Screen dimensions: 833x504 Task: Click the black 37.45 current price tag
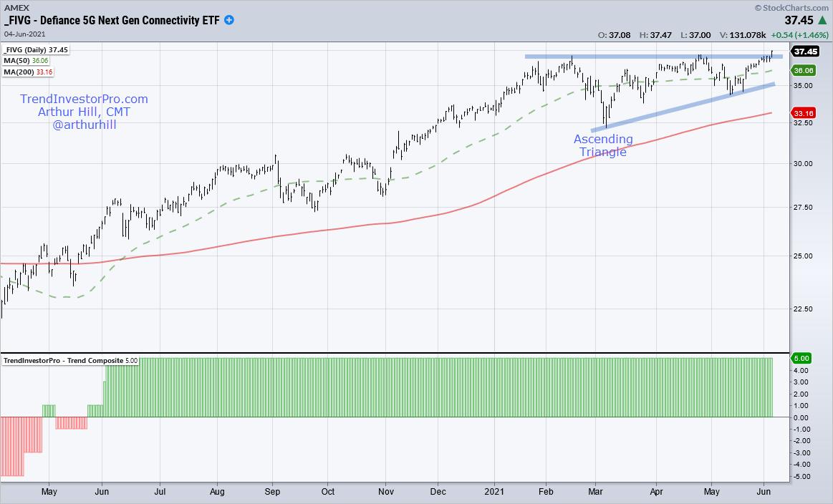coord(805,52)
